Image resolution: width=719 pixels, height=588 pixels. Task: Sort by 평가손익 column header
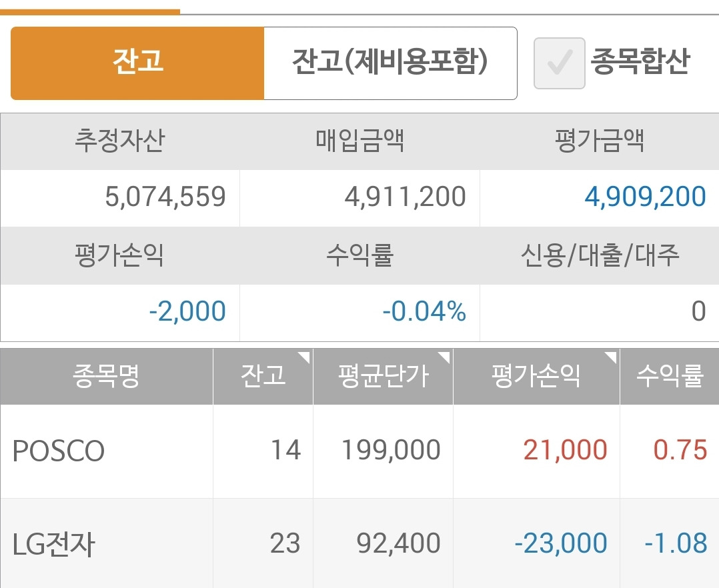[536, 376]
